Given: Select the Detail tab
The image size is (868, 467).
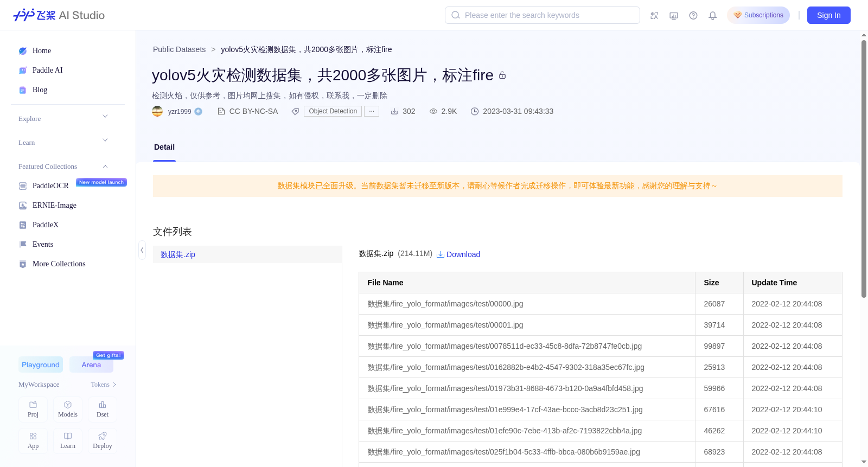Looking at the screenshot, I should tap(164, 147).
